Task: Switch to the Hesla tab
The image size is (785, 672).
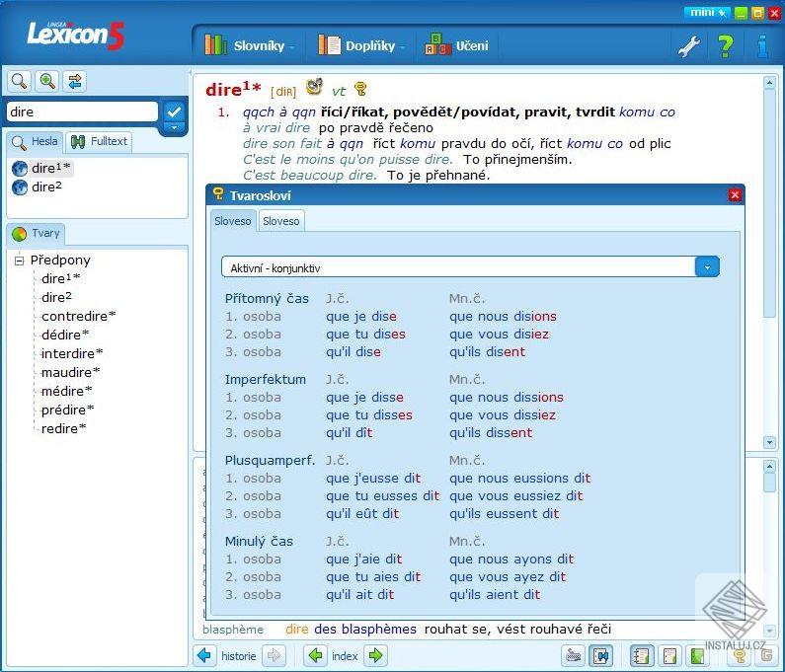Action: pos(35,142)
